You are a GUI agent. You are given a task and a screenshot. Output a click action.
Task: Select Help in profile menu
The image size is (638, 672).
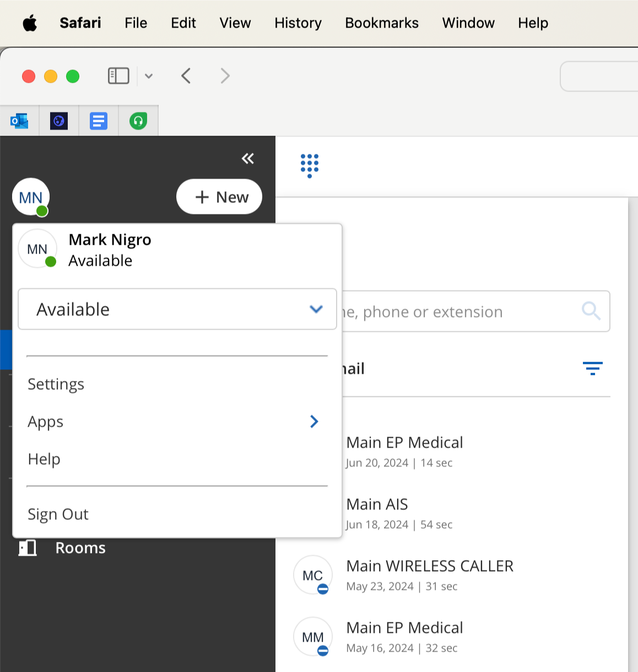[x=44, y=459]
